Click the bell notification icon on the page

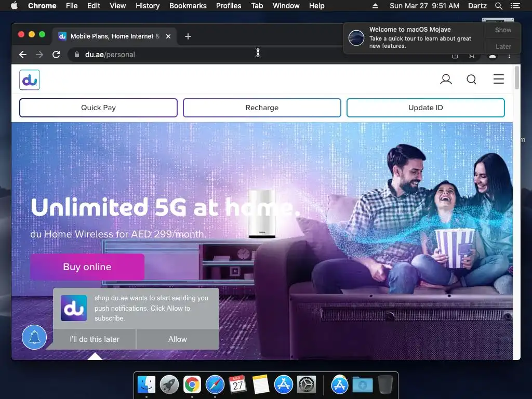click(34, 337)
